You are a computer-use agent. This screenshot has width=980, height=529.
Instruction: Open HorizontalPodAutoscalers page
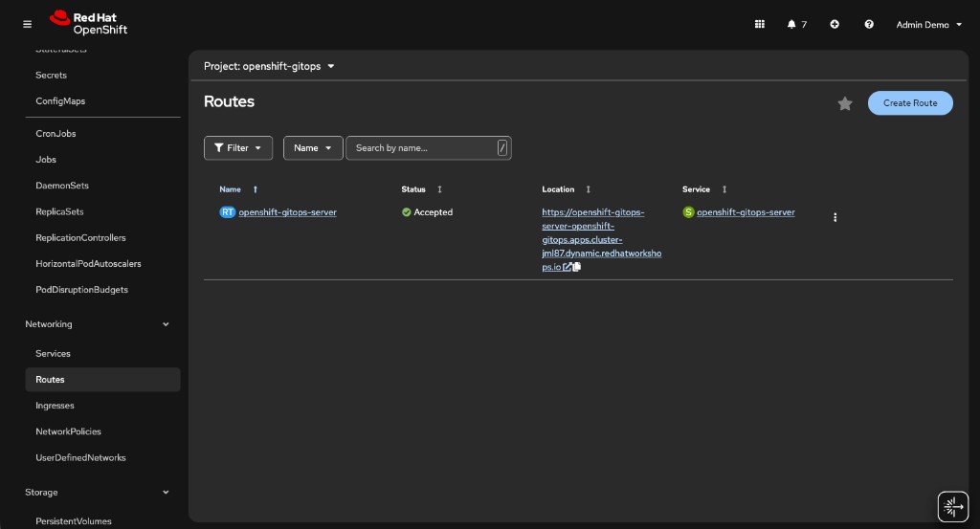coord(88,264)
